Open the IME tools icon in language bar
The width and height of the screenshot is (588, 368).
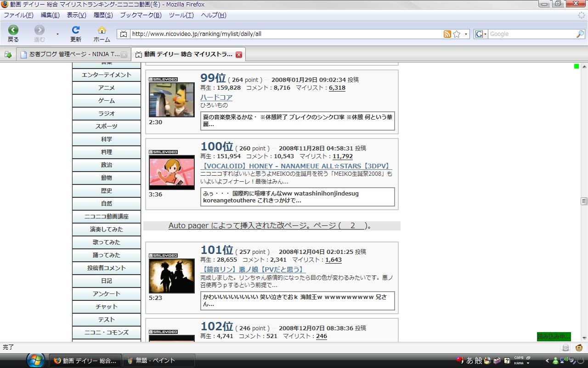[x=487, y=361]
